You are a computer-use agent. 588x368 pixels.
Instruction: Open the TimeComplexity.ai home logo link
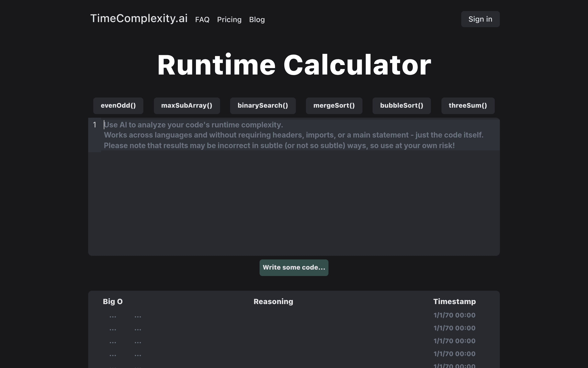[139, 18]
